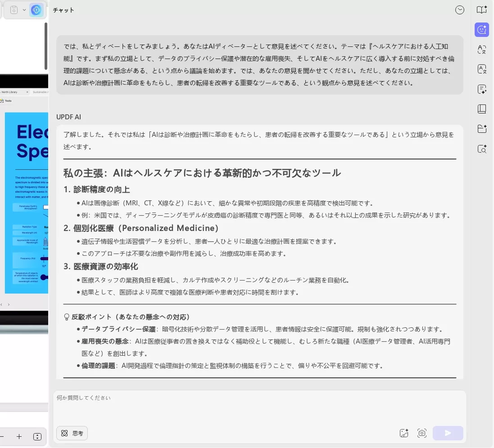Screen dimensions: 494x448
Task: Click the bullet beginning 結果として、医師は
Action: (x=188, y=292)
